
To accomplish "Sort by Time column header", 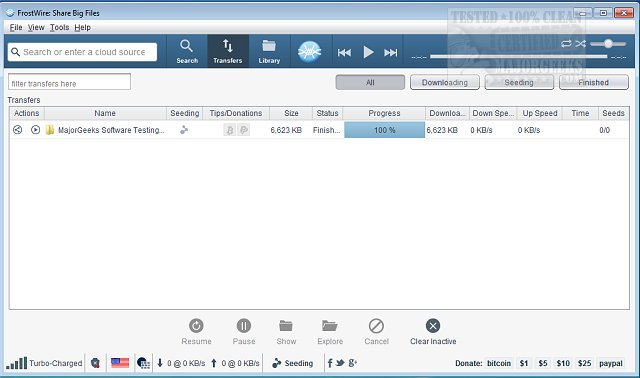I will (580, 113).
